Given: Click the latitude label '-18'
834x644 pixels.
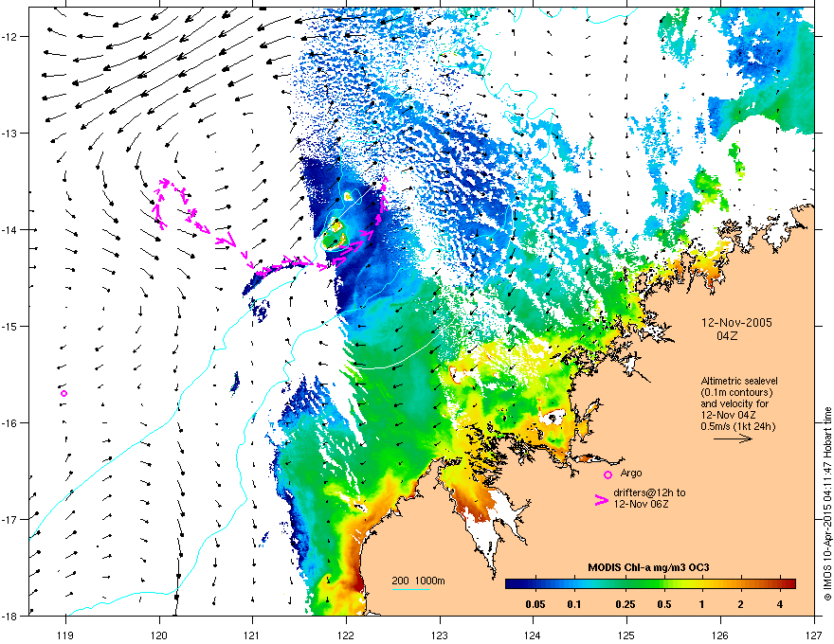Looking at the screenshot, I should pyautogui.click(x=10, y=616).
